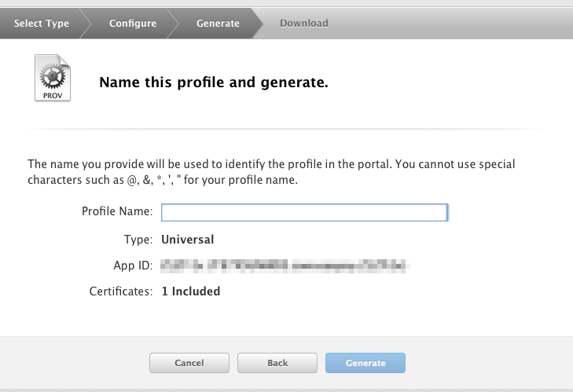Select the 'Universal' type value
This screenshot has width=573, height=392.
(188, 240)
